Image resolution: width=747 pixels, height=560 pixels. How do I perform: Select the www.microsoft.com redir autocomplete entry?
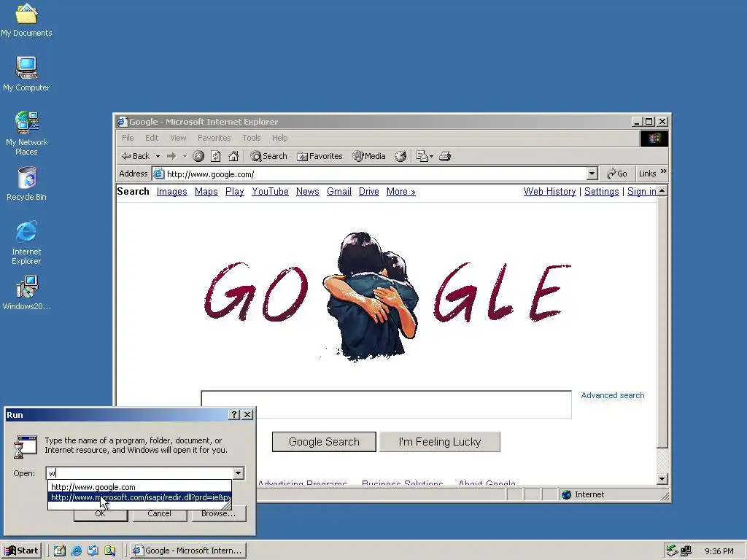point(139,497)
